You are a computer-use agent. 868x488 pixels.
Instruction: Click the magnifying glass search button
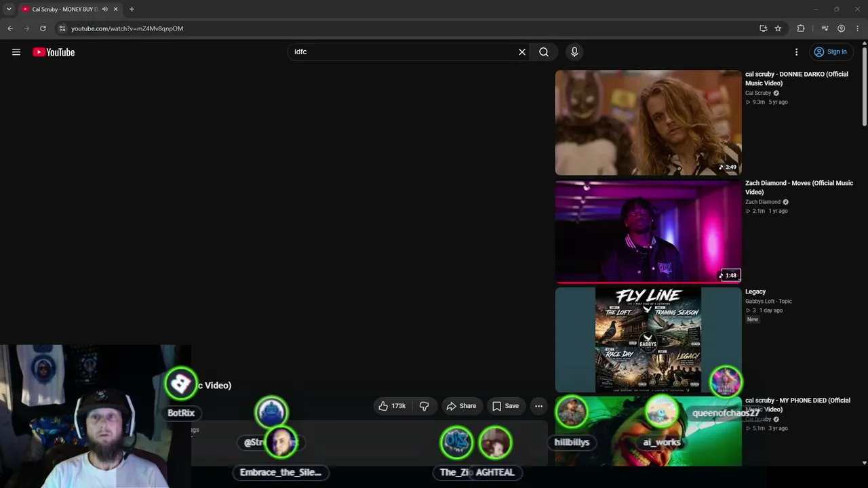tap(544, 52)
